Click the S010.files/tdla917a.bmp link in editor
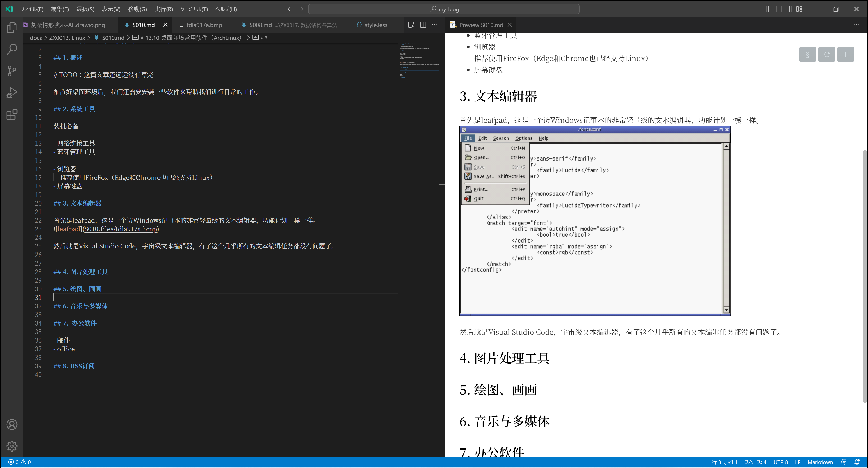The image size is (868, 468). tap(121, 229)
